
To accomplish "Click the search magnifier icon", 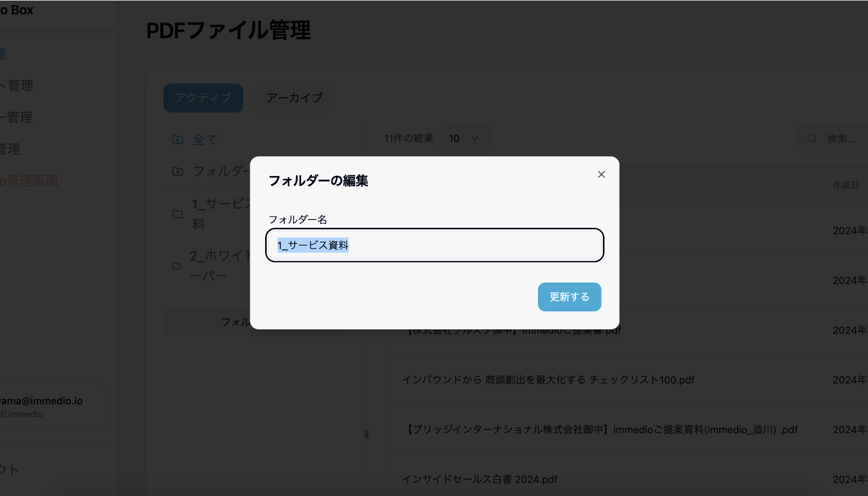I will point(812,139).
